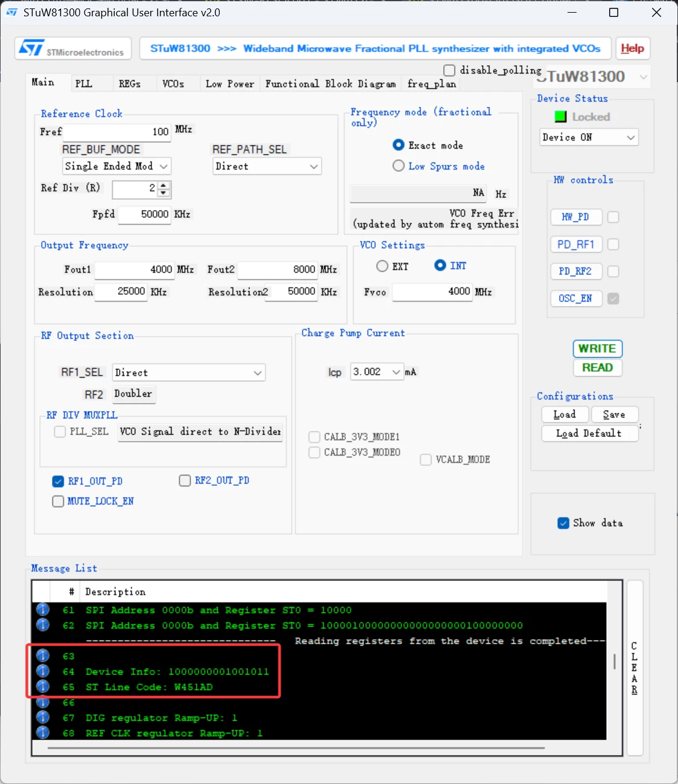Open the Device ON dropdown
Screen dimensions: 678x784
click(589, 137)
